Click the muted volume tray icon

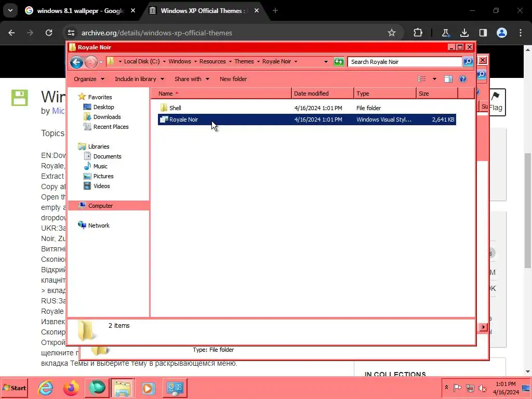coord(482,388)
